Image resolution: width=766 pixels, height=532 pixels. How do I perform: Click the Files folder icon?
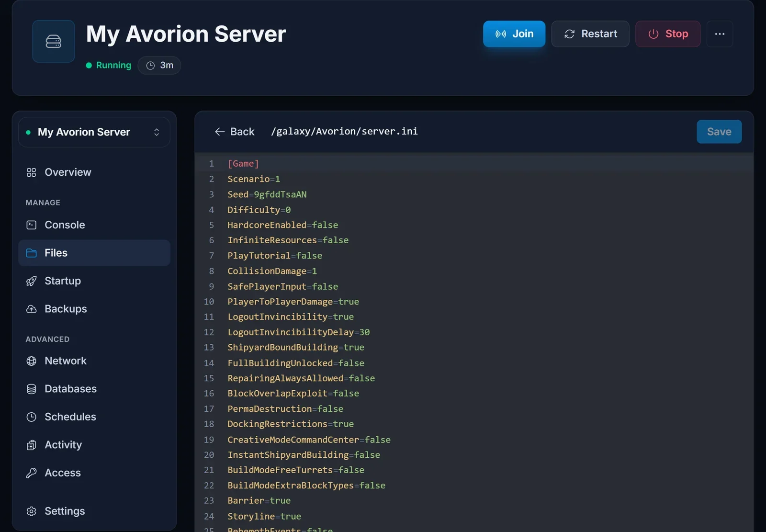pos(32,253)
